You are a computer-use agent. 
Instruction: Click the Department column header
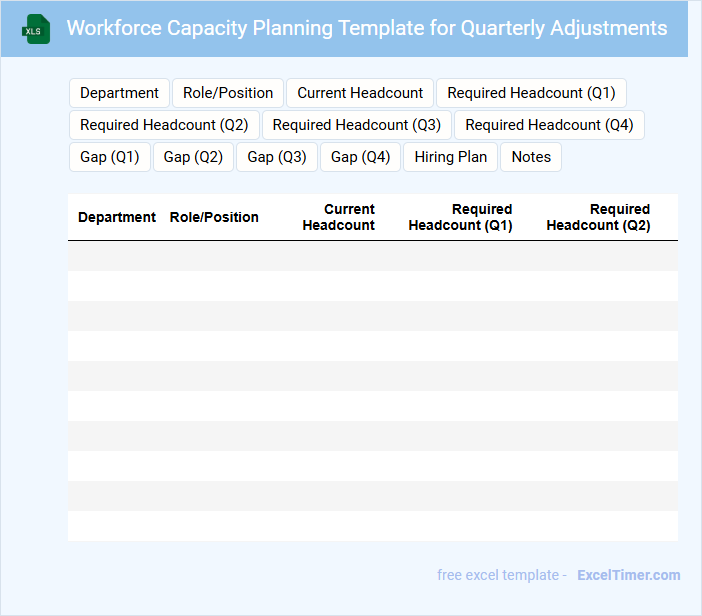(117, 217)
